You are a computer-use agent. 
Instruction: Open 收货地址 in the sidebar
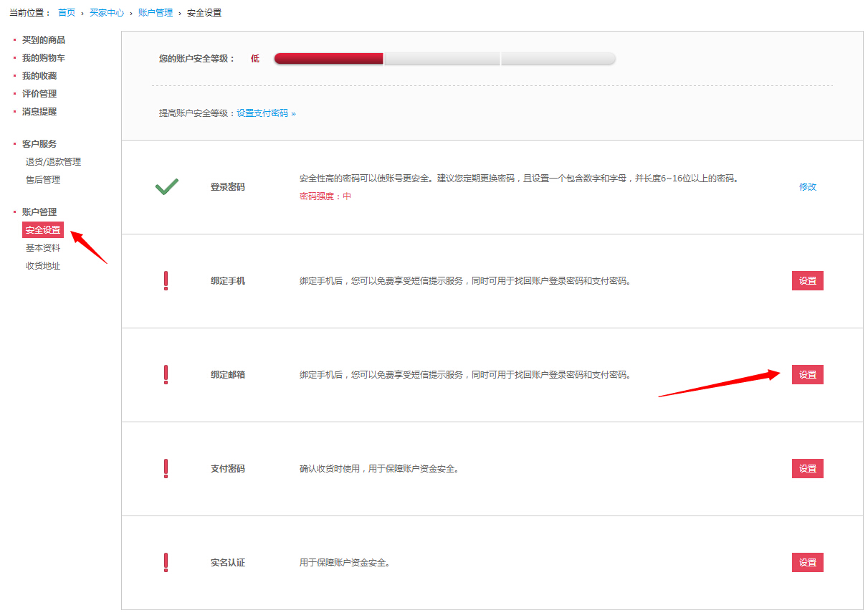click(x=43, y=266)
